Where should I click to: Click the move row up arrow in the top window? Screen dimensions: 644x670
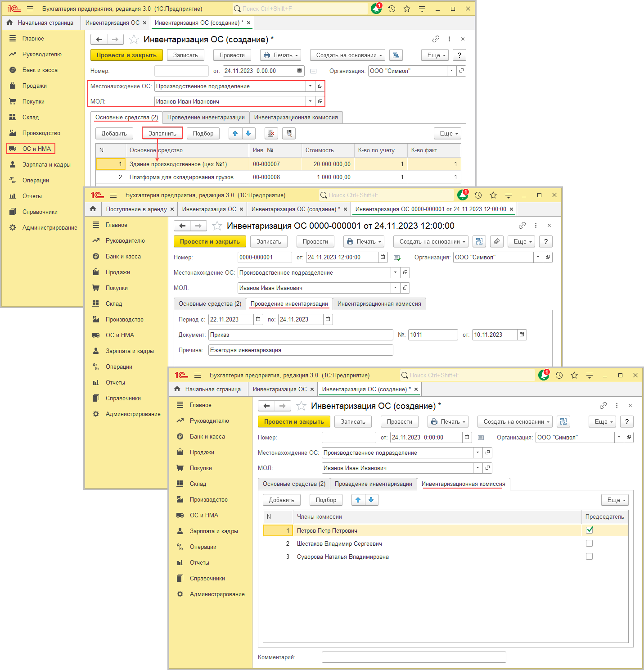235,133
